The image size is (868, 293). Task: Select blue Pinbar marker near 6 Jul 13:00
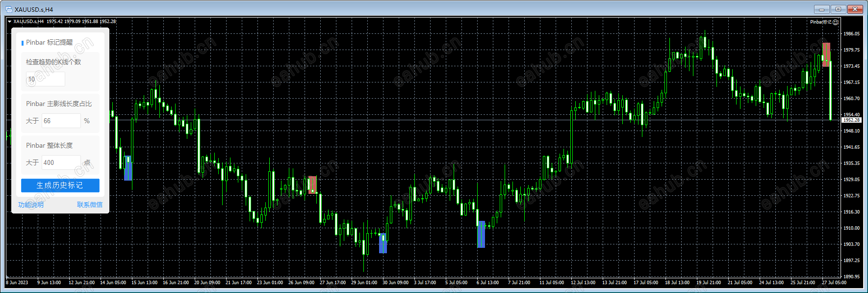pyautogui.click(x=481, y=234)
